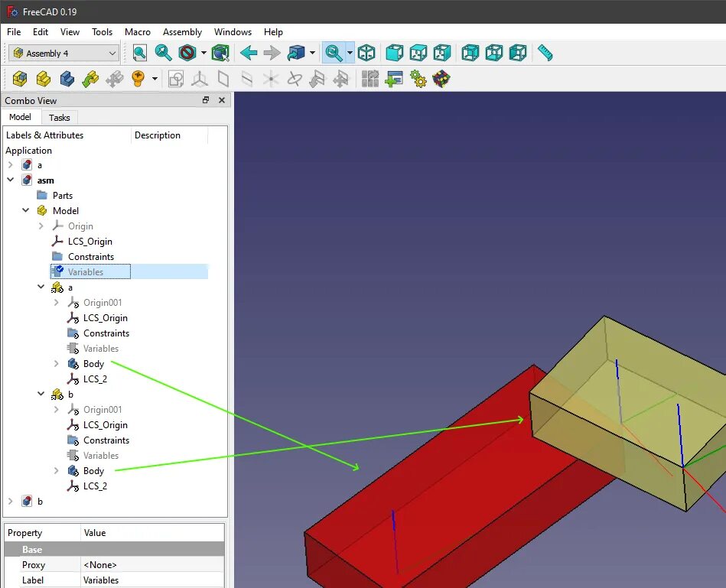
Task: Open the Edit menu
Action: pos(41,32)
